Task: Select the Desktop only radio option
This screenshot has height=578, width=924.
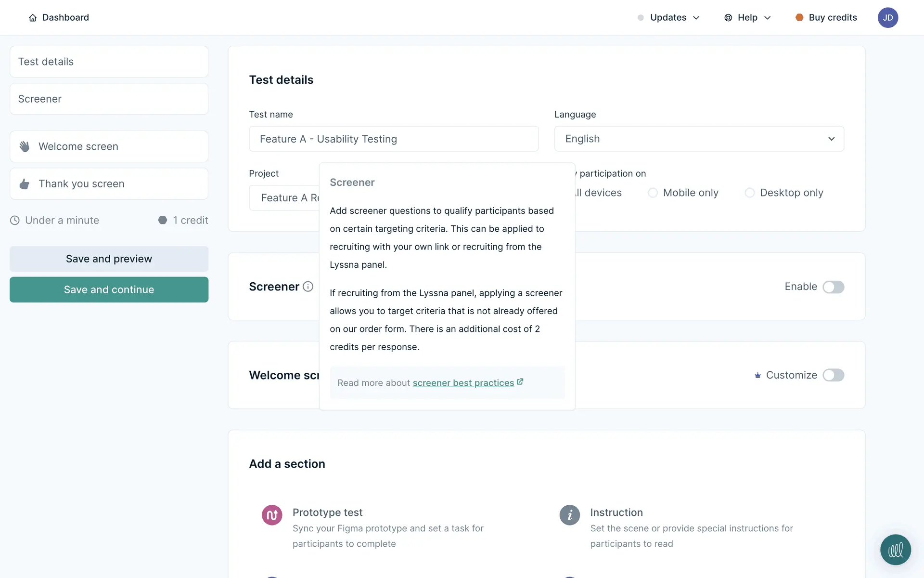Action: coord(749,193)
